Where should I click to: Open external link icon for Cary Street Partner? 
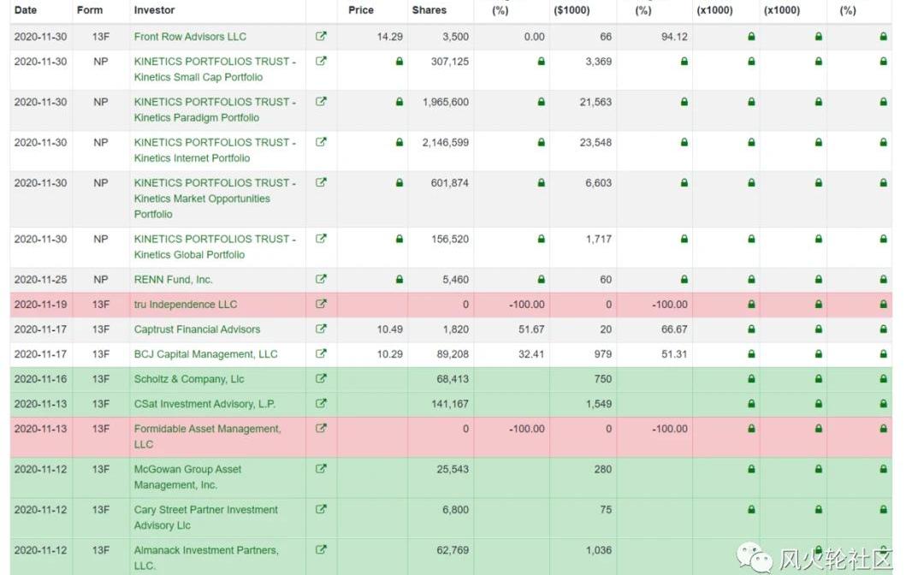click(321, 509)
